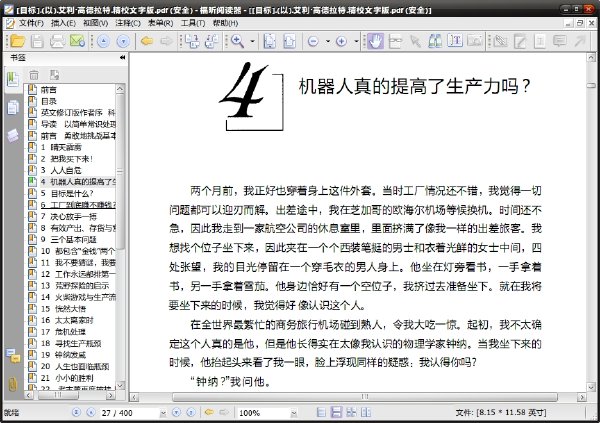The image size is (600, 423).
Task: Open the zoom in dropdown arrow
Action: [x=356, y=41]
